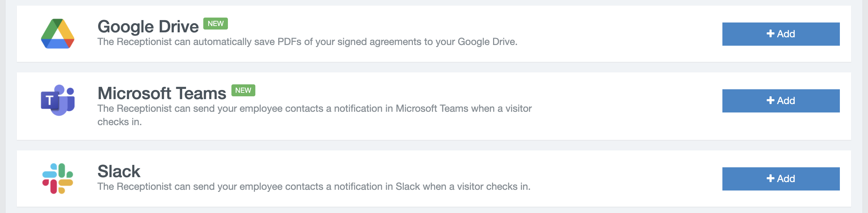
Task: Click the plus icon on Slack Add button
Action: [x=770, y=178]
